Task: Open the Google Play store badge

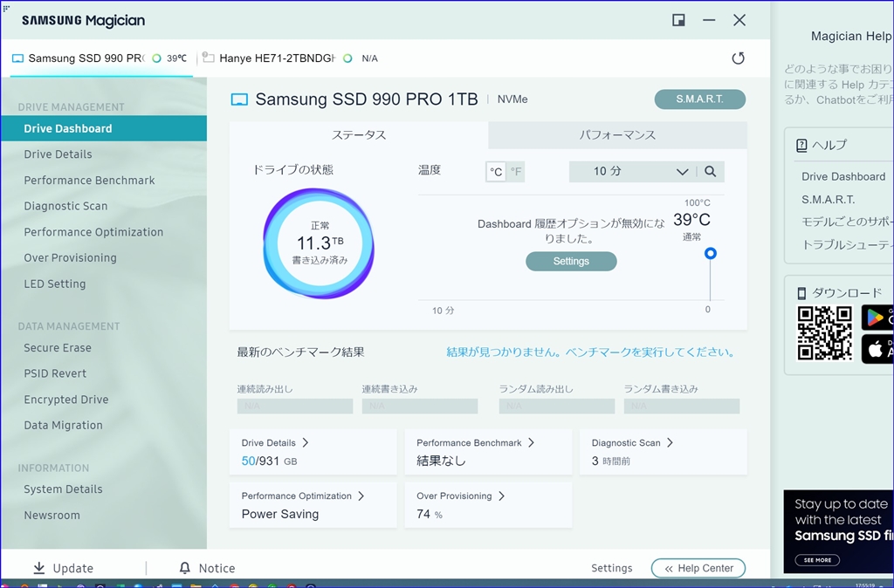Action: tap(877, 318)
